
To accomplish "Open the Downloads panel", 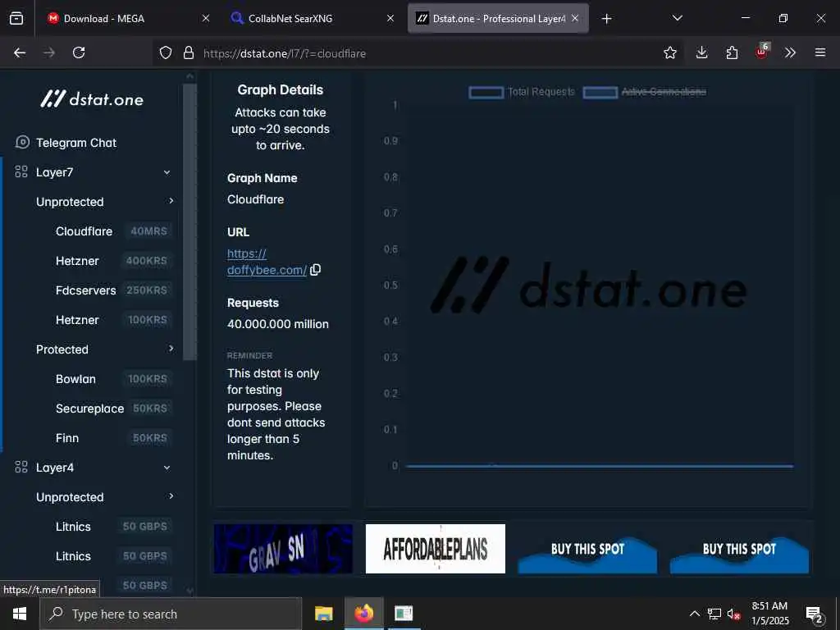I will (x=702, y=52).
